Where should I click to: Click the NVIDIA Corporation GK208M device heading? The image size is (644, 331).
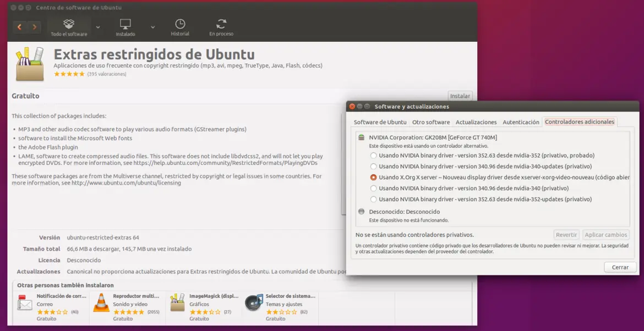pos(433,138)
